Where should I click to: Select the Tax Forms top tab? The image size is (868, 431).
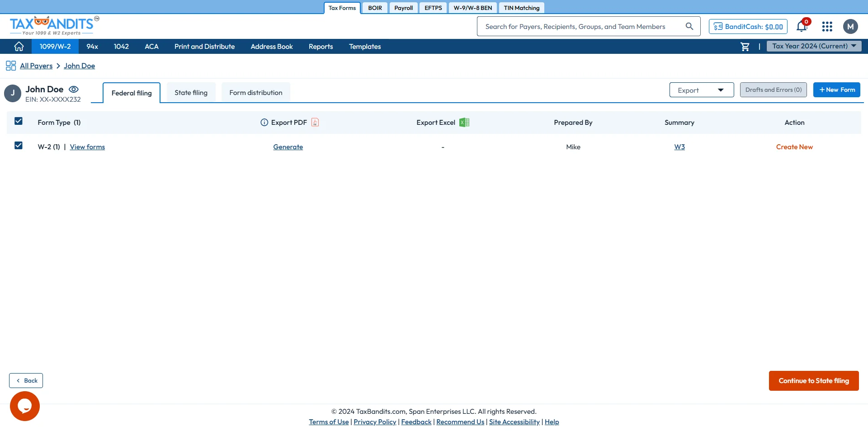(342, 8)
